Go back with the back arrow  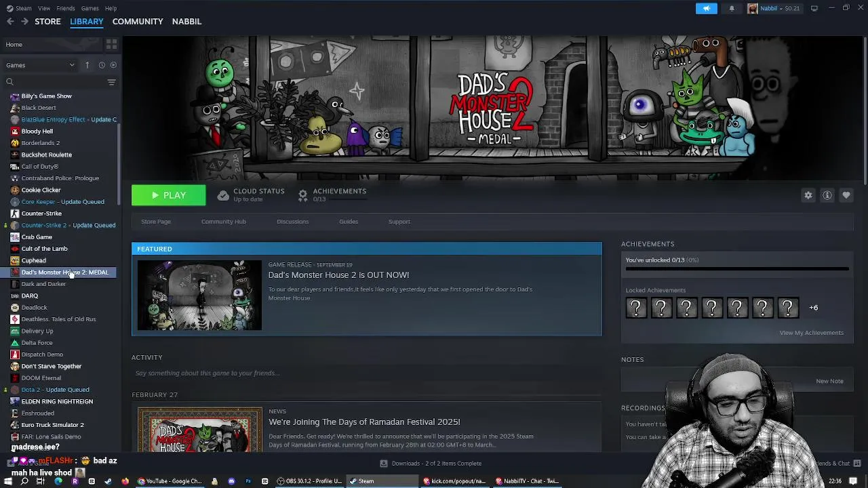10,22
